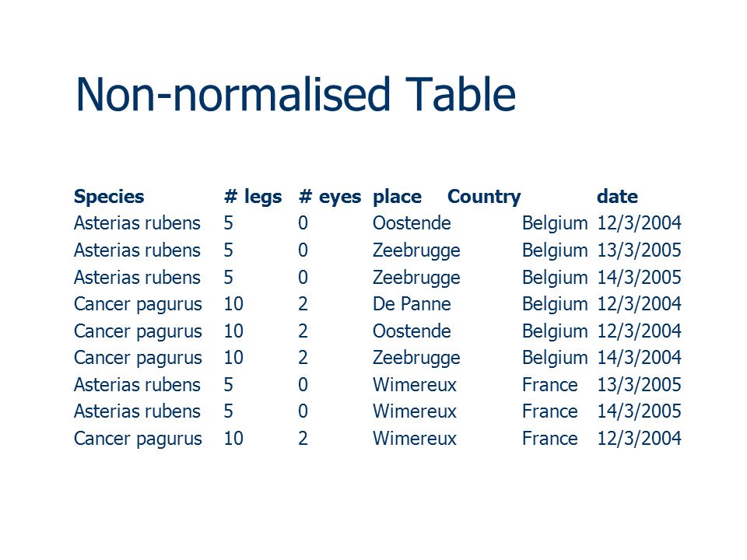Click the '# eyes' column header
Image resolution: width=747 pixels, height=560 pixels.
[x=330, y=197]
